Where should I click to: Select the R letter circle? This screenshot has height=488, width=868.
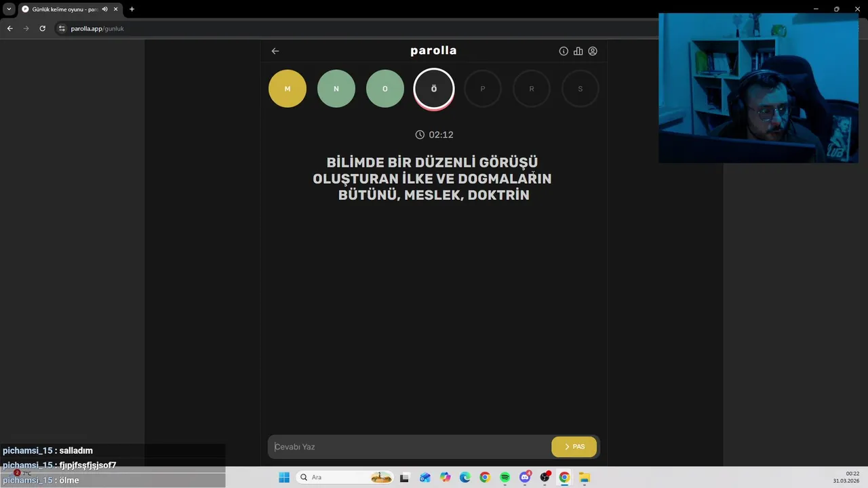click(x=532, y=89)
